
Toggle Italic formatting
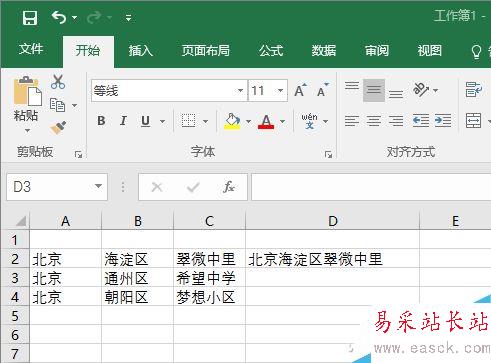point(123,121)
